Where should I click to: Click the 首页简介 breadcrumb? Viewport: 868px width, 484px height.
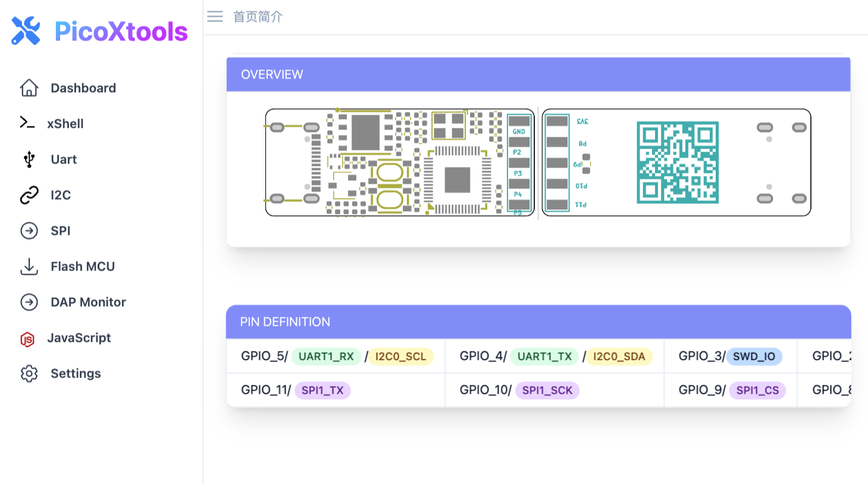pyautogui.click(x=258, y=17)
